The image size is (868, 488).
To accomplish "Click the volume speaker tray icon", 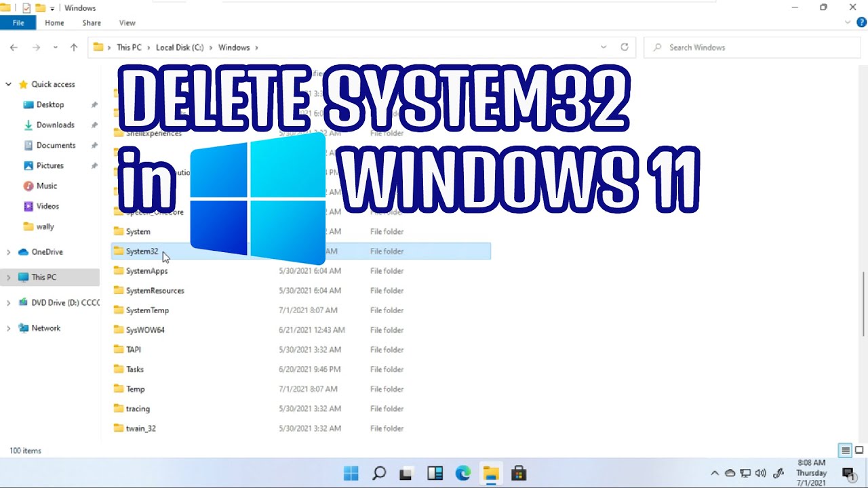I will click(x=761, y=473).
